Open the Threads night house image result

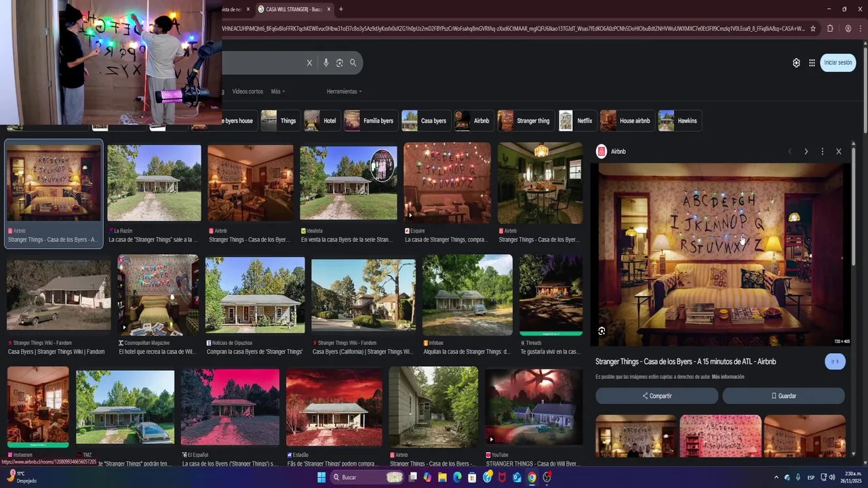click(x=551, y=295)
